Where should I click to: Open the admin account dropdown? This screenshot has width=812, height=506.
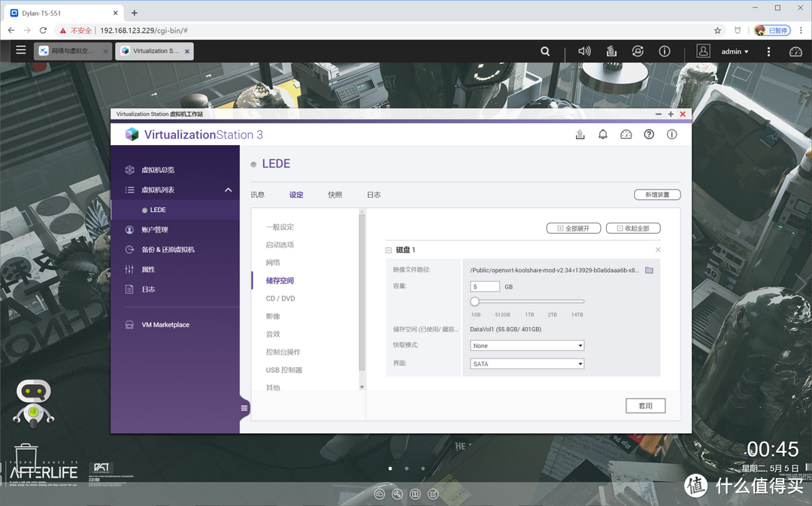(735, 51)
